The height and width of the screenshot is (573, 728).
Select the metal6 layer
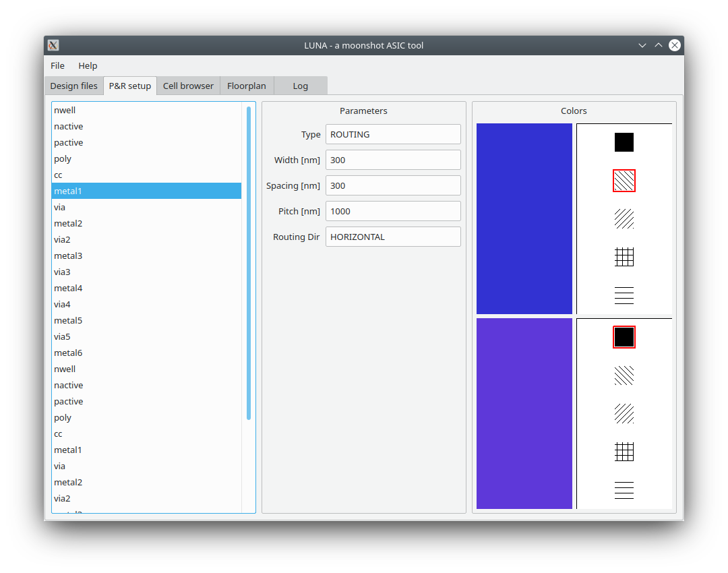[x=147, y=353]
